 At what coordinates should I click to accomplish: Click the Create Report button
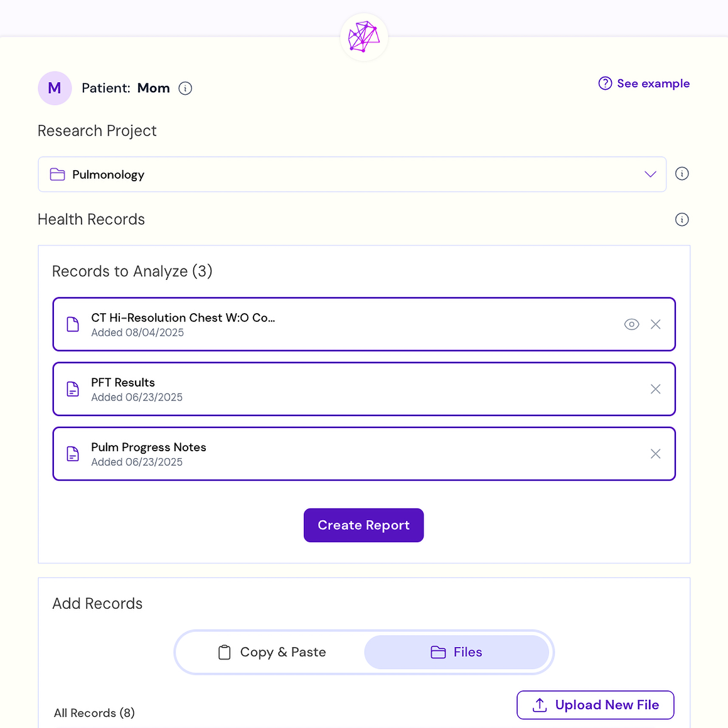pos(363,525)
